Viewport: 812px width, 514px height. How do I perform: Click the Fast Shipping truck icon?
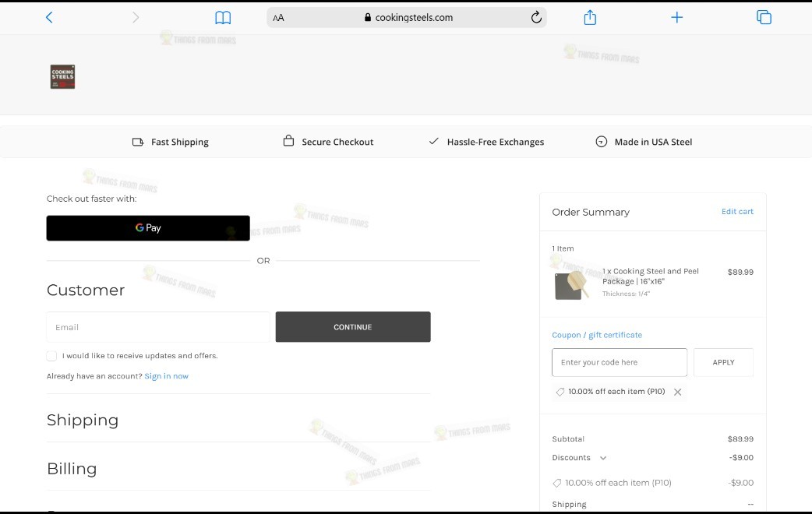[x=138, y=142]
